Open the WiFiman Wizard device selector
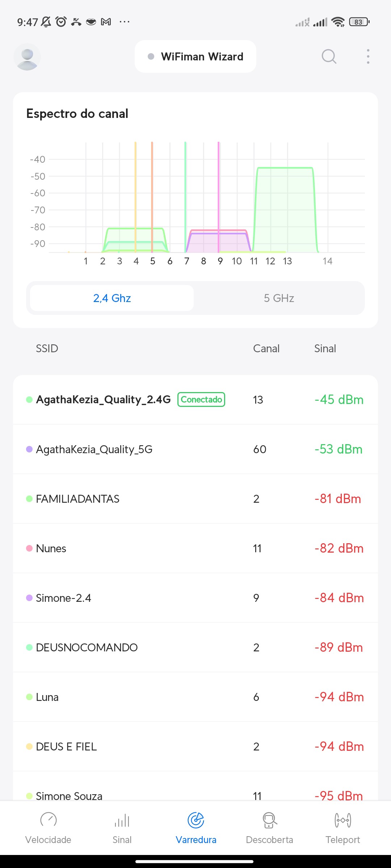The image size is (391, 868). (x=195, y=57)
